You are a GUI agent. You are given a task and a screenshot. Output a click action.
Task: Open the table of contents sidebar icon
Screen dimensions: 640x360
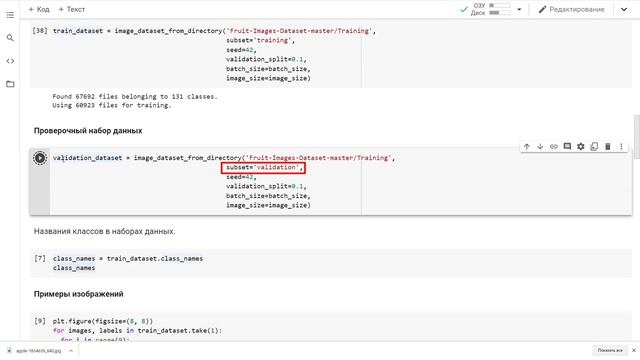pyautogui.click(x=10, y=15)
